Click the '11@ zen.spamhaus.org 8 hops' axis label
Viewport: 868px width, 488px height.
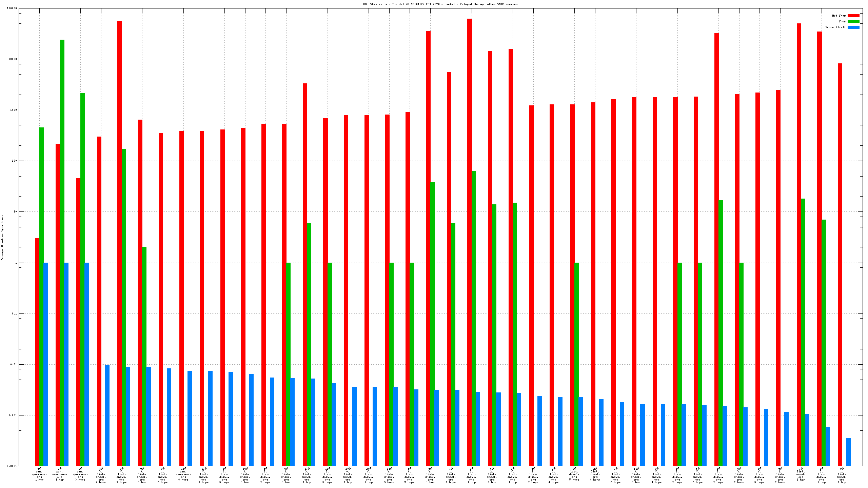click(x=183, y=474)
